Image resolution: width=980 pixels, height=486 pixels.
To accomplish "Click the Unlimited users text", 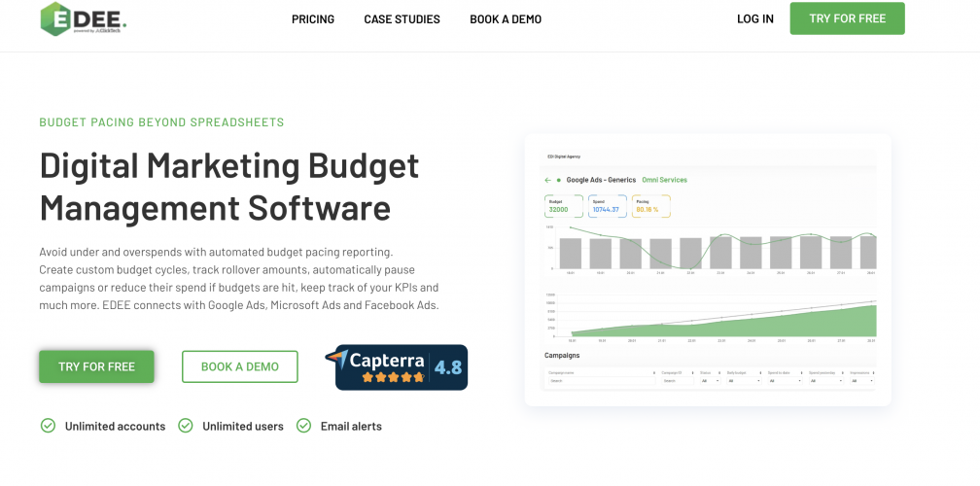I will 243,426.
